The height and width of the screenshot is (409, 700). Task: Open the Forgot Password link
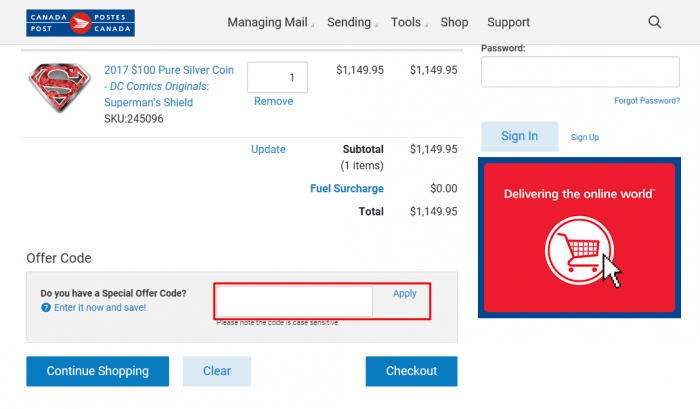[647, 101]
